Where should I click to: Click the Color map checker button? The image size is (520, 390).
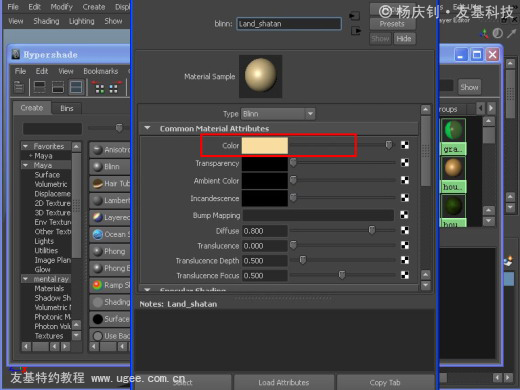click(x=405, y=145)
